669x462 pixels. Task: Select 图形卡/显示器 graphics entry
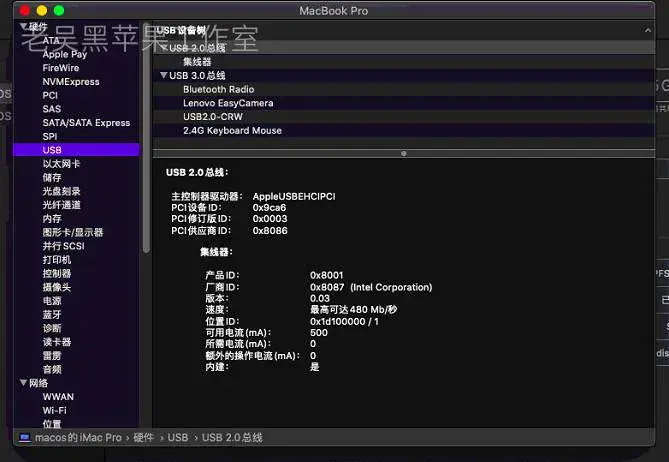(73, 232)
